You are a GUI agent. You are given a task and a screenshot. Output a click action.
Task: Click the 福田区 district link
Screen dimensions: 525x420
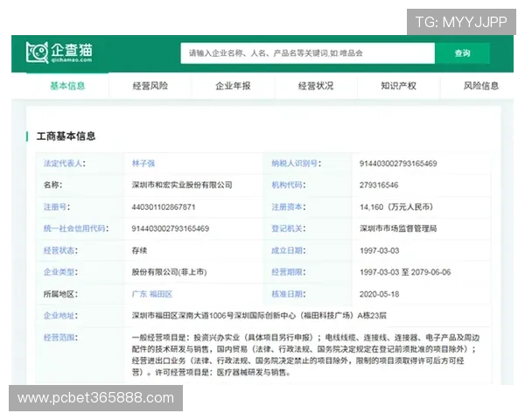[x=161, y=294]
